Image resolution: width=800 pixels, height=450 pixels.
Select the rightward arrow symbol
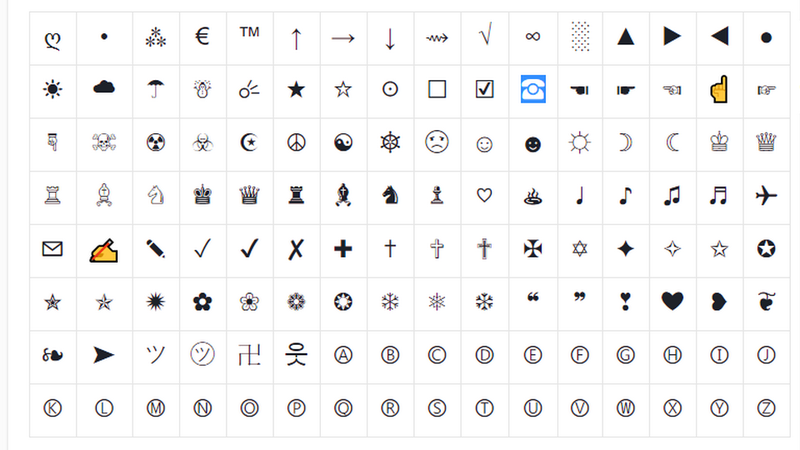[343, 38]
